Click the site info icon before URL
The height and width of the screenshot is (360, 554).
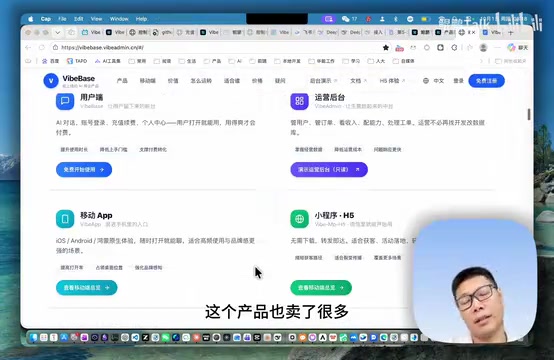coord(55,47)
